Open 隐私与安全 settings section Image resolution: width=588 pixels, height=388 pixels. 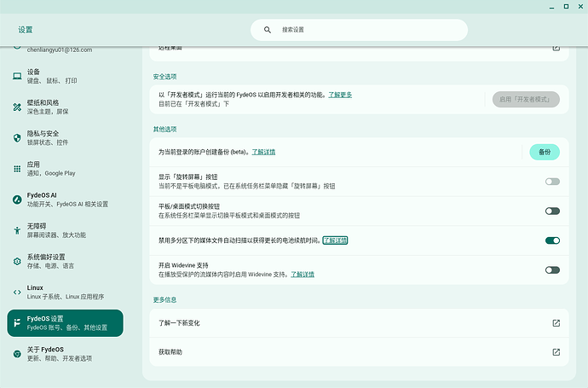(66, 137)
